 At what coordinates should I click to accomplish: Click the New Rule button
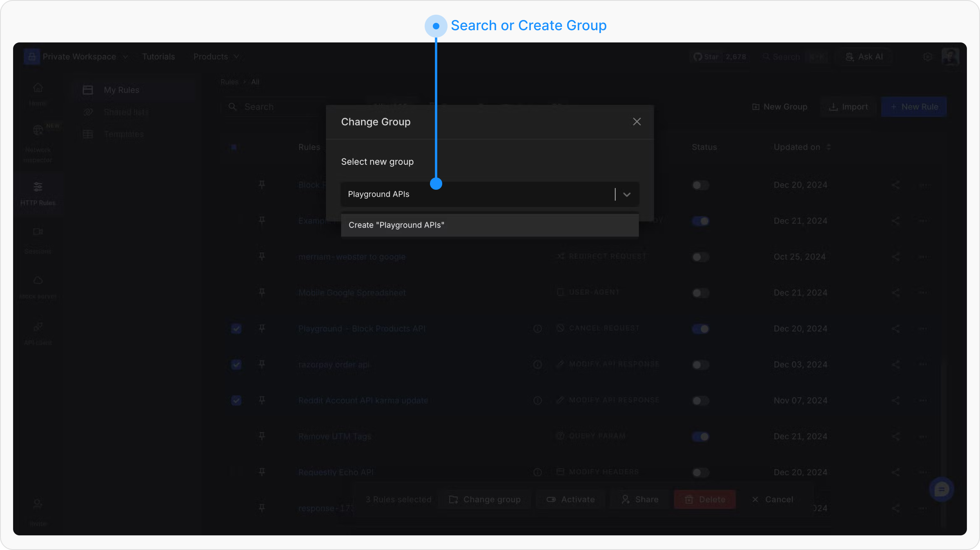point(913,107)
